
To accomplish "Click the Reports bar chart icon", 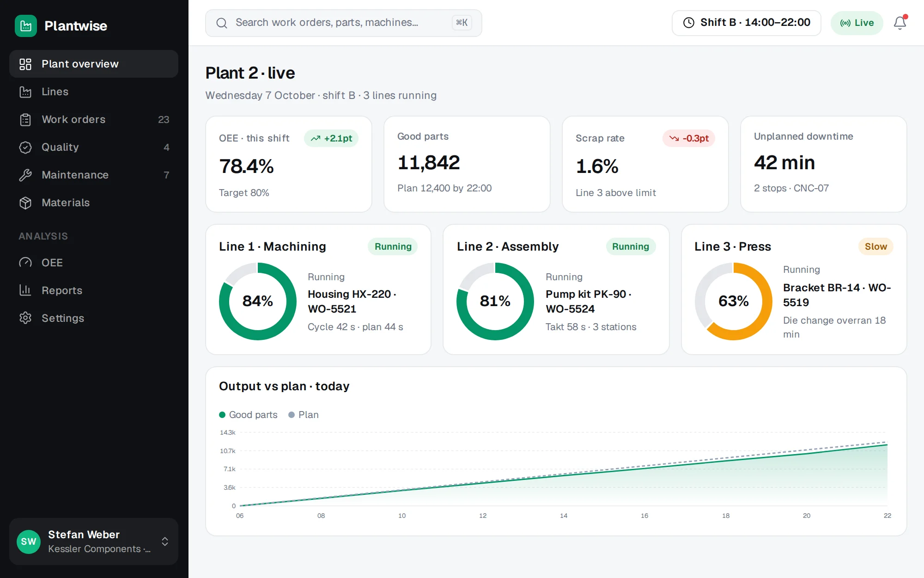I will click(x=25, y=290).
